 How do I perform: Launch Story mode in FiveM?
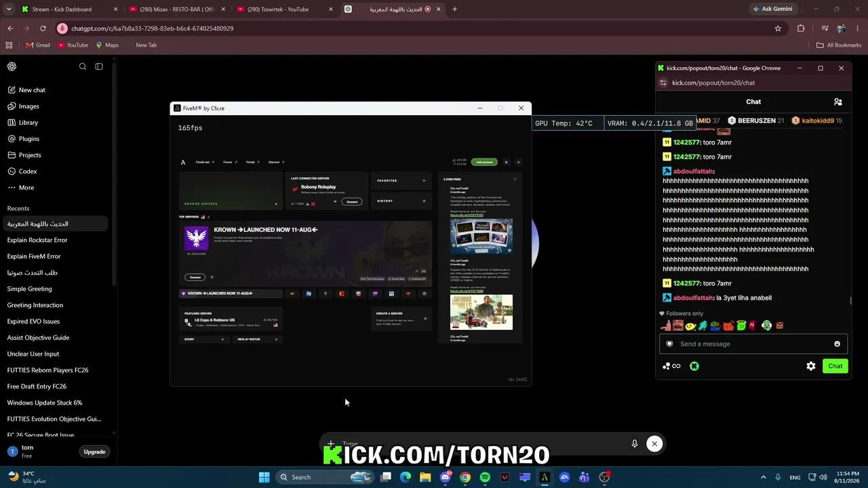(204, 339)
